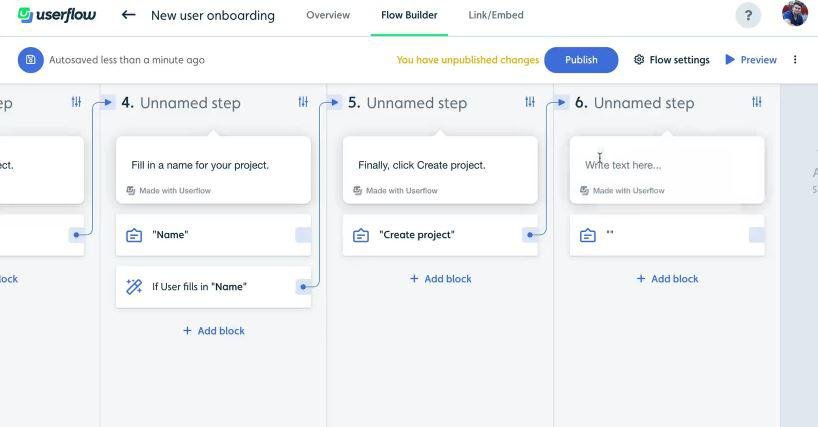Open step 4 settings sliders icon
The image size is (818, 427).
pyautogui.click(x=303, y=102)
